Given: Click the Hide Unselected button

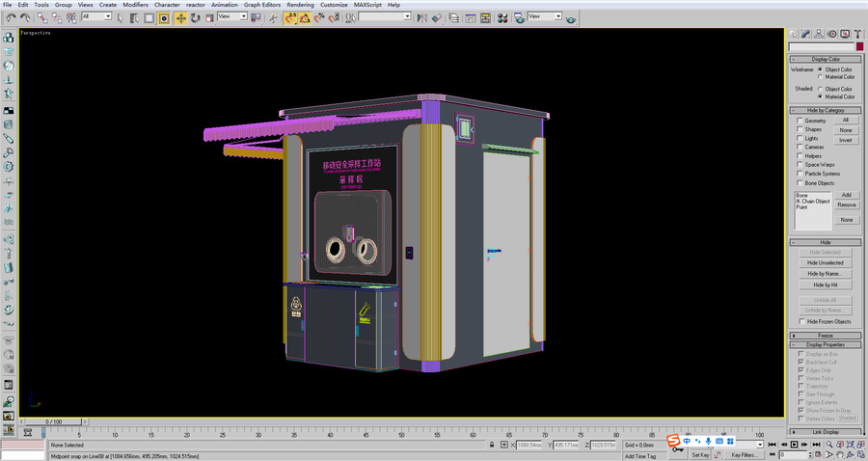Looking at the screenshot, I should (x=825, y=263).
